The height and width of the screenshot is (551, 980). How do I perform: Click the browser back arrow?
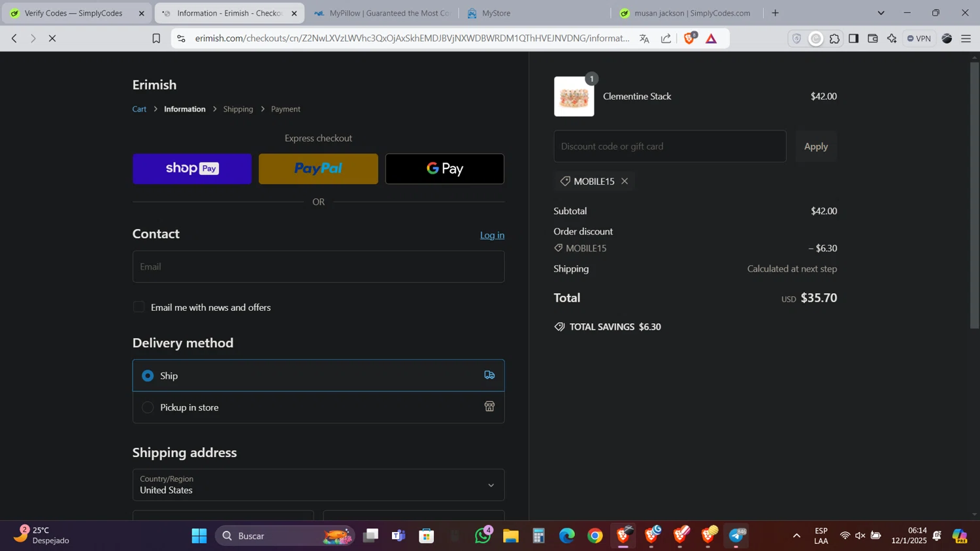click(14, 39)
